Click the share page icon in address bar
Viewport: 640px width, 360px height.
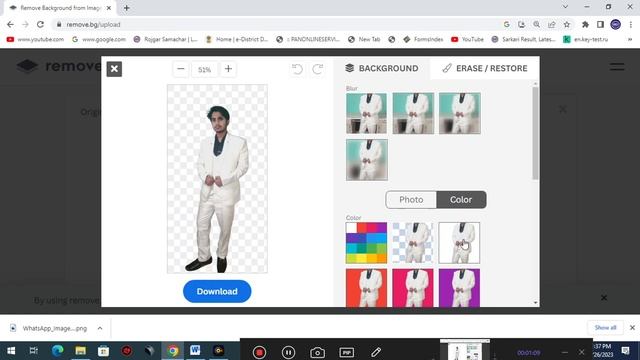coord(552,24)
